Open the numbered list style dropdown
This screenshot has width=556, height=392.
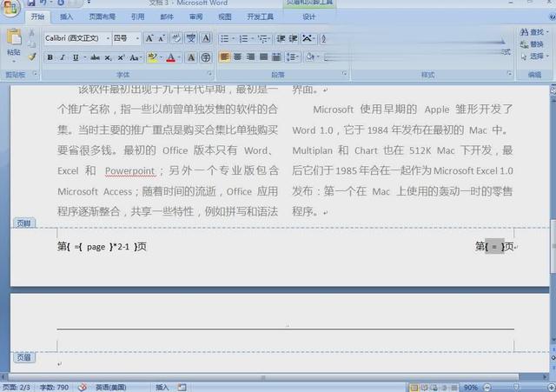[x=253, y=38]
